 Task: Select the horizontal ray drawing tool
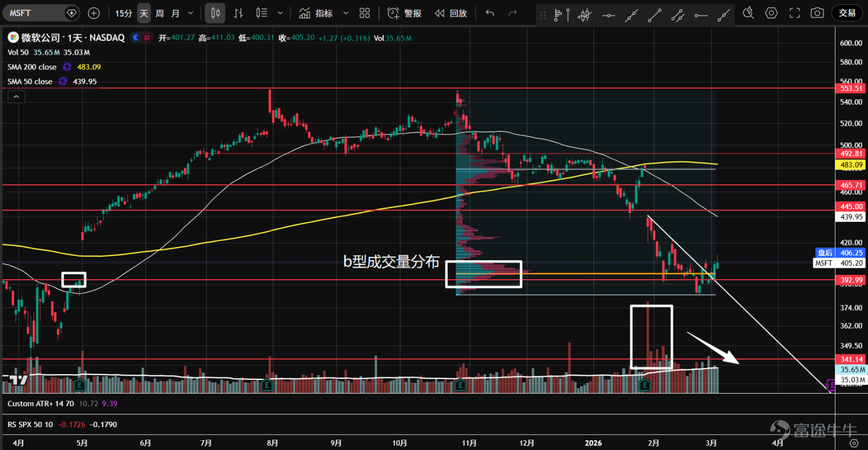point(701,15)
